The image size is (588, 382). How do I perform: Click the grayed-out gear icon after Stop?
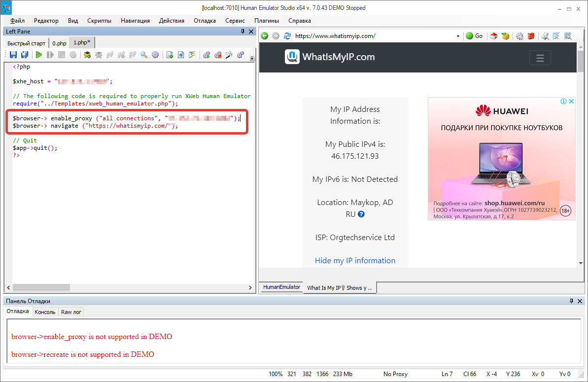[x=73, y=55]
